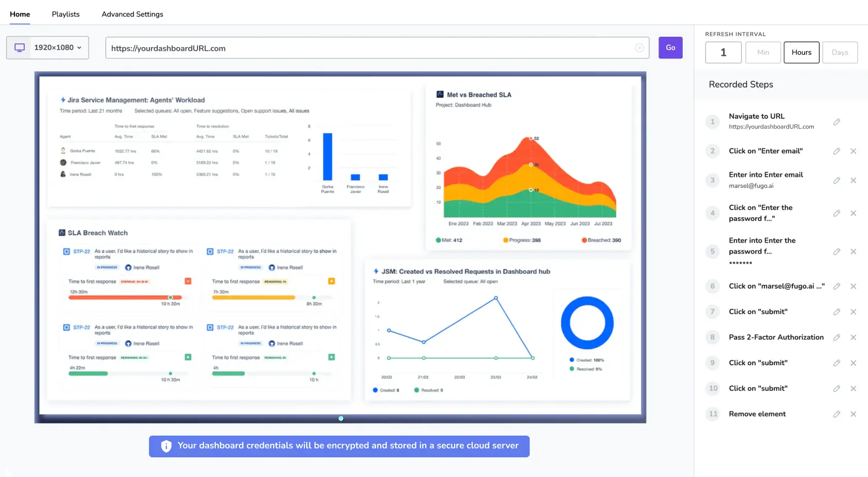This screenshot has width=868, height=477.
Task: Edit the Pass 2-Factor Authorization step
Action: coord(836,337)
